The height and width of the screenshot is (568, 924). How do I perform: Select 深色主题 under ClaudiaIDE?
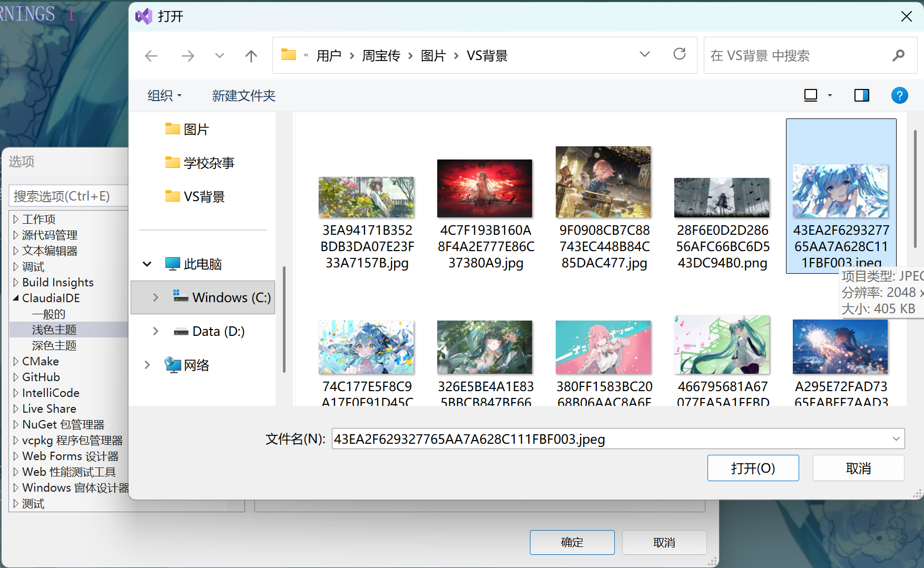click(54, 345)
